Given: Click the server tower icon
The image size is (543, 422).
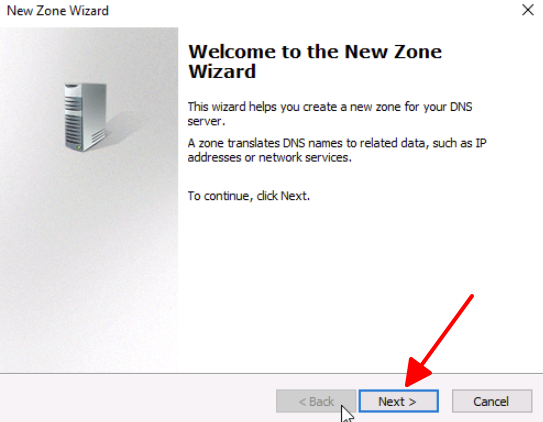Looking at the screenshot, I should click(x=86, y=117).
